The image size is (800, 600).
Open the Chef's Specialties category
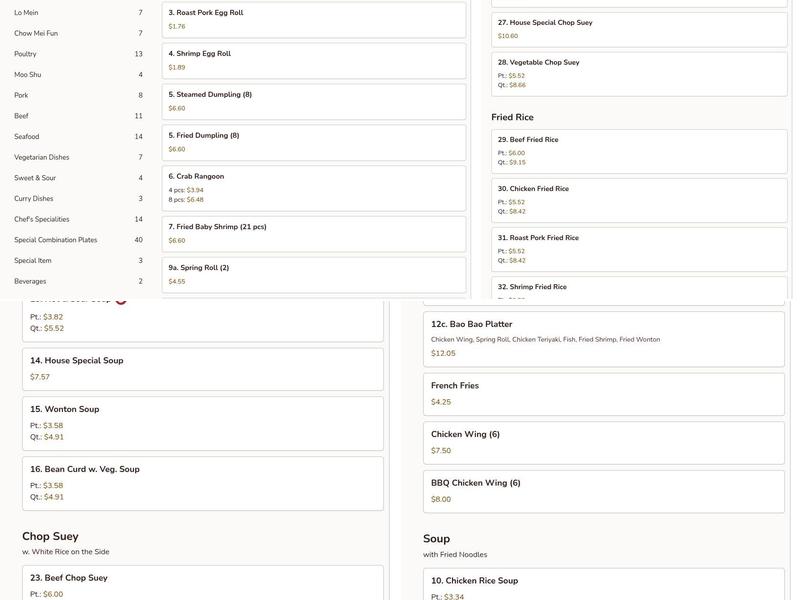pos(42,219)
